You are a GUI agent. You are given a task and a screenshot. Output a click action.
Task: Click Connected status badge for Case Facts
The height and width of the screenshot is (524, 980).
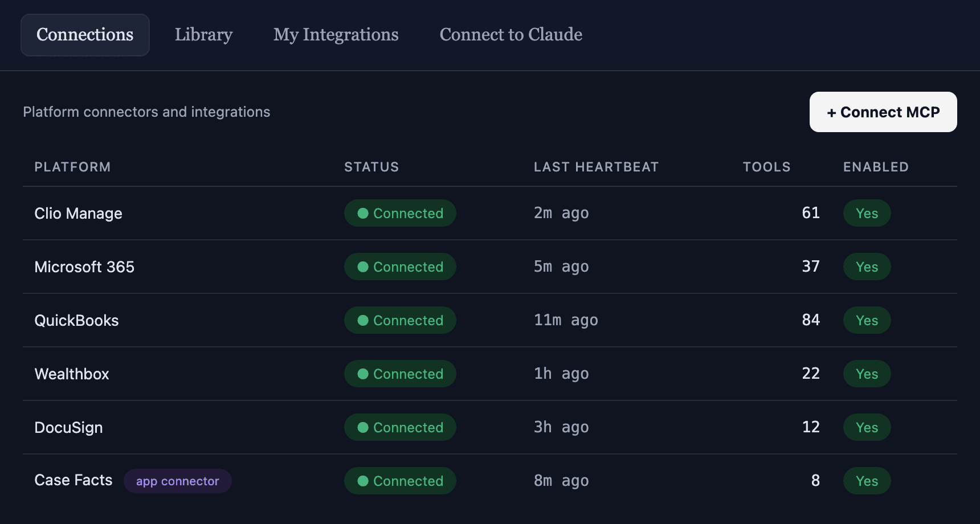(x=400, y=481)
